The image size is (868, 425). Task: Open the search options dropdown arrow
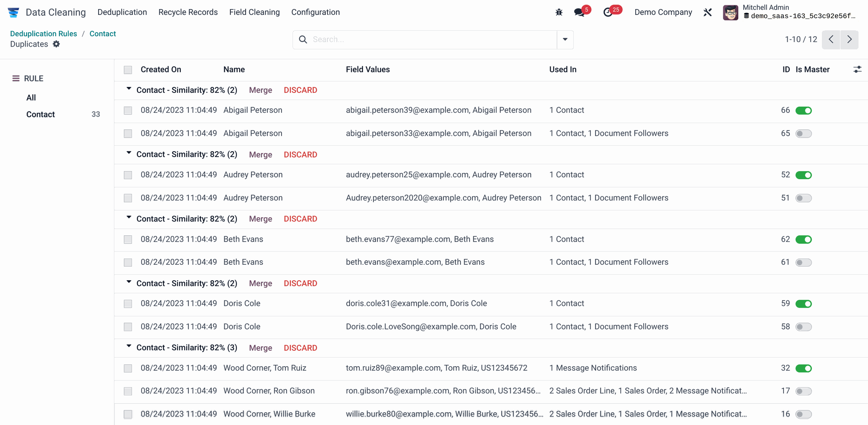coord(565,39)
